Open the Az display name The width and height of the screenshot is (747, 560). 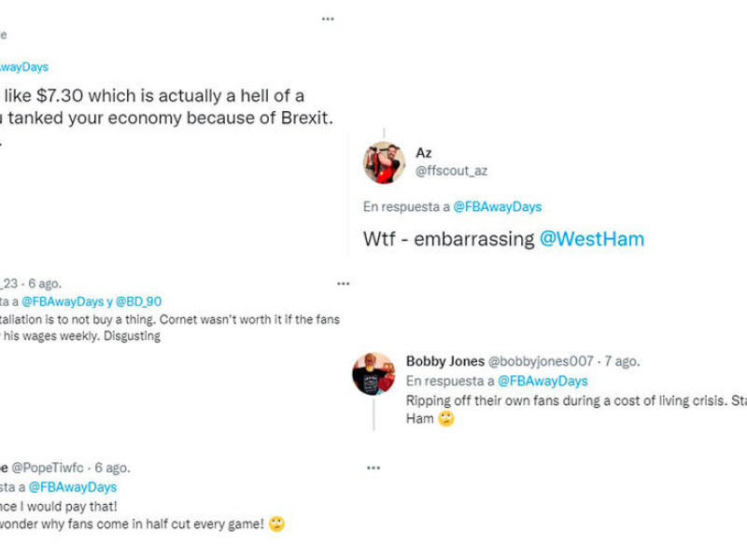[424, 153]
